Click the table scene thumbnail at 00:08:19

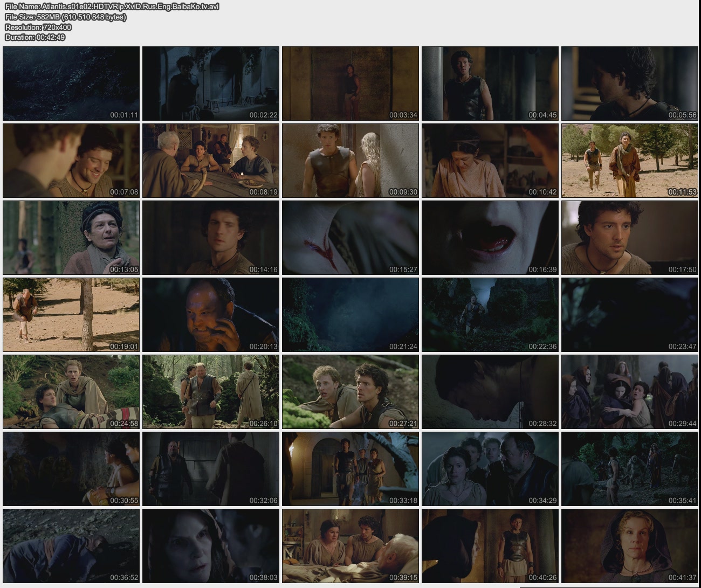click(211, 161)
